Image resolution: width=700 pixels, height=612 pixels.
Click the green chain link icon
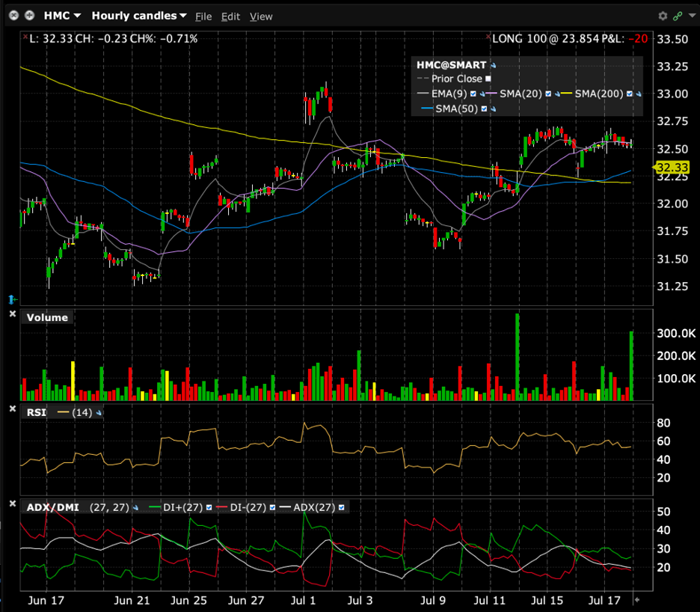pyautogui.click(x=677, y=16)
